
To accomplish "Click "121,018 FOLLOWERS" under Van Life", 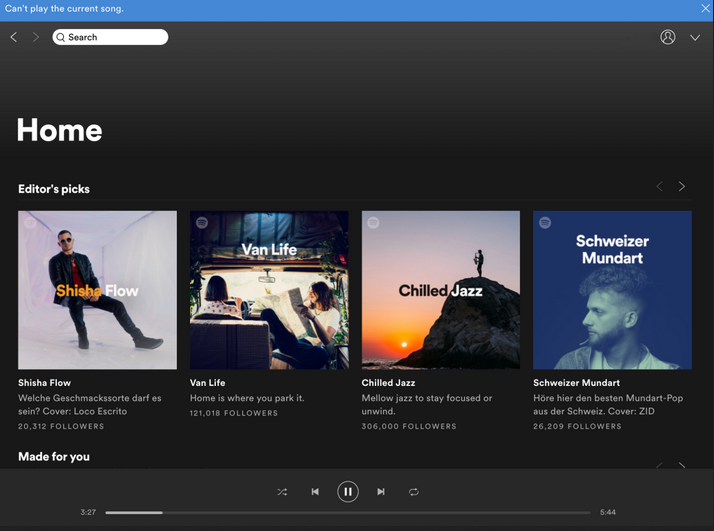I will [x=234, y=413].
